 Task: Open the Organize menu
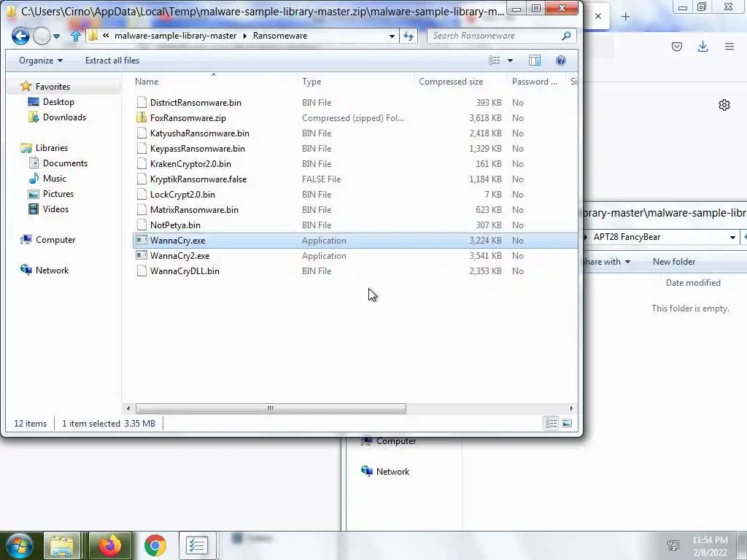coord(41,61)
